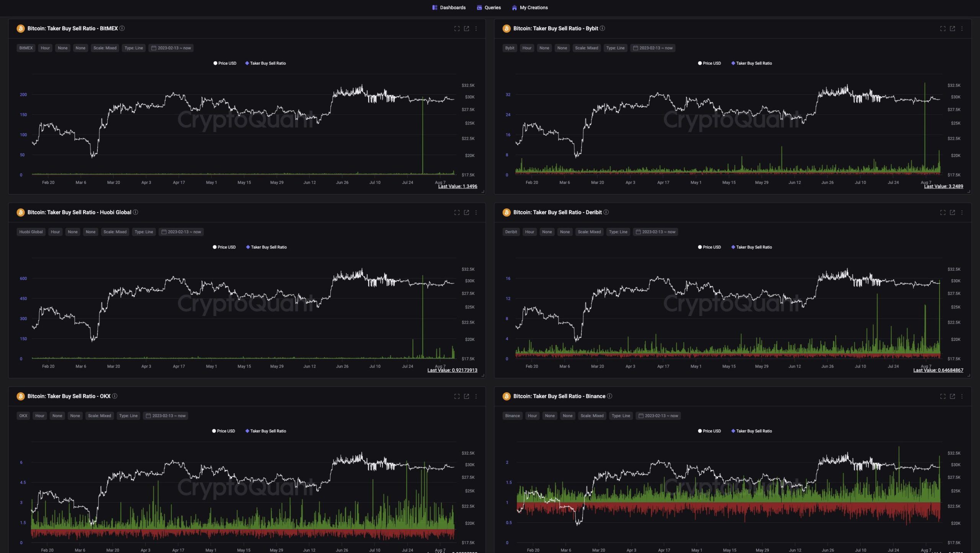Open Huobi Global chart options menu
980x553 pixels.
[x=476, y=213]
